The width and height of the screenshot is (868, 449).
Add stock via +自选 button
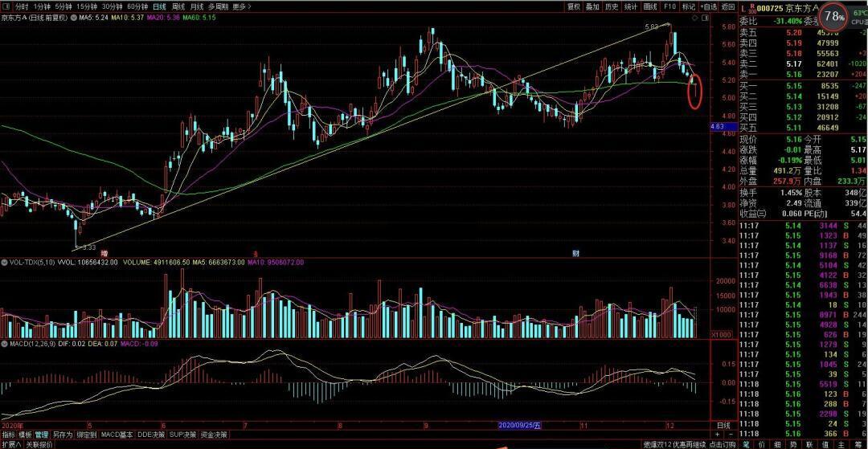point(708,6)
